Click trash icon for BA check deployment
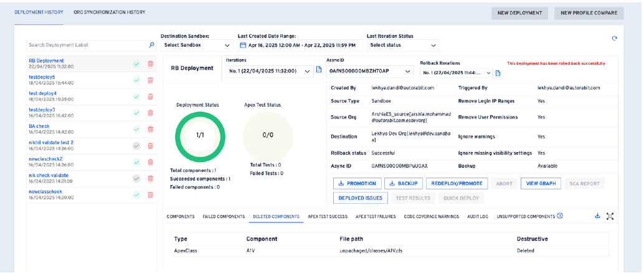Image resolution: width=644 pixels, height=273 pixels. click(150, 129)
